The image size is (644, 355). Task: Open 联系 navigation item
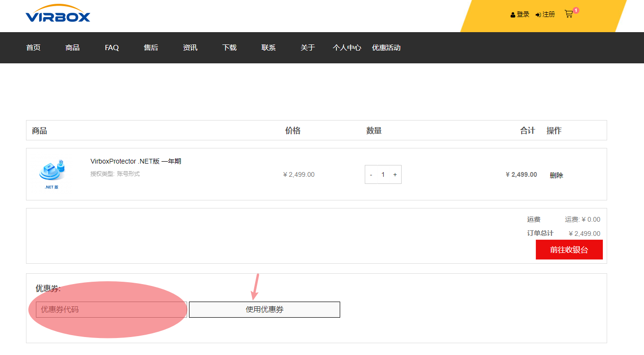pos(268,48)
